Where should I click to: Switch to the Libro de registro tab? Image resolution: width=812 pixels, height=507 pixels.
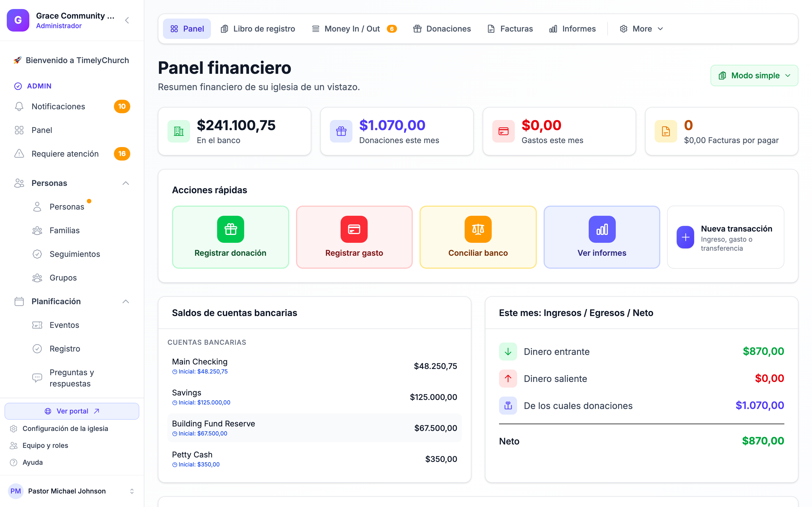click(x=258, y=29)
